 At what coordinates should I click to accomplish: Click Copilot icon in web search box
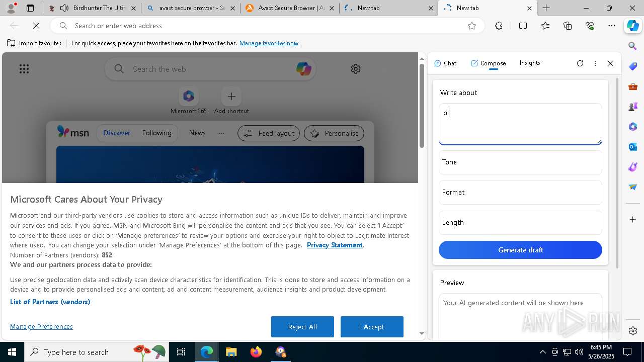[303, 69]
